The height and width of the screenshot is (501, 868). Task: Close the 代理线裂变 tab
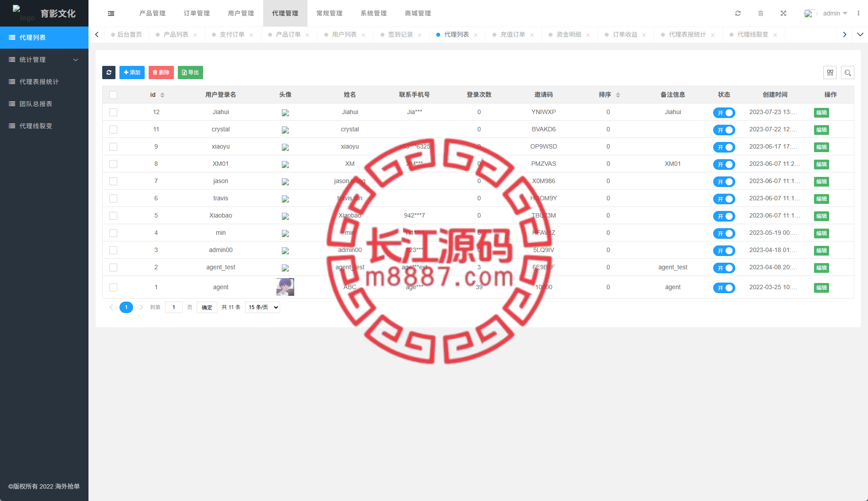[776, 35]
